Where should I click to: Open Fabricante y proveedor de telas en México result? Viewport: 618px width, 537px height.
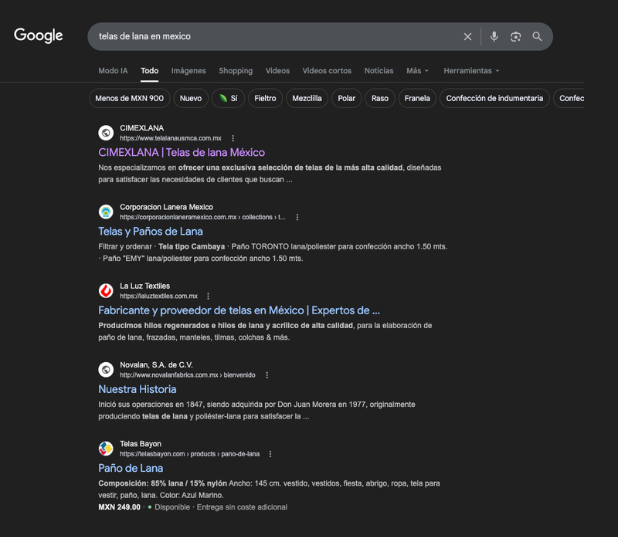tap(239, 310)
